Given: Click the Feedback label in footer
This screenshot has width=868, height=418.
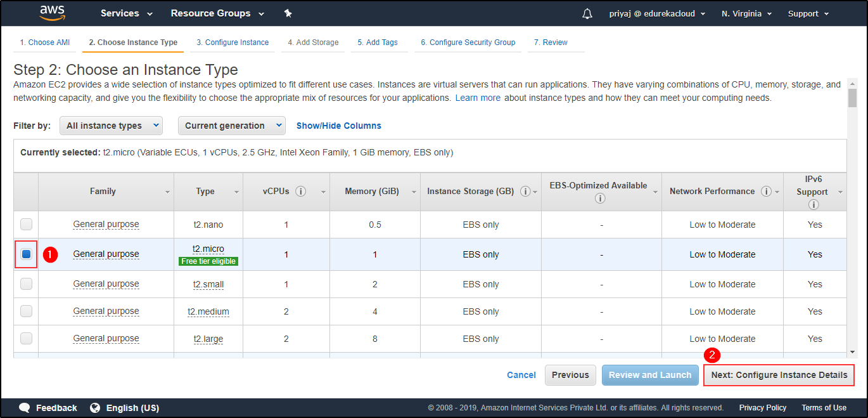Looking at the screenshot, I should click(56, 408).
